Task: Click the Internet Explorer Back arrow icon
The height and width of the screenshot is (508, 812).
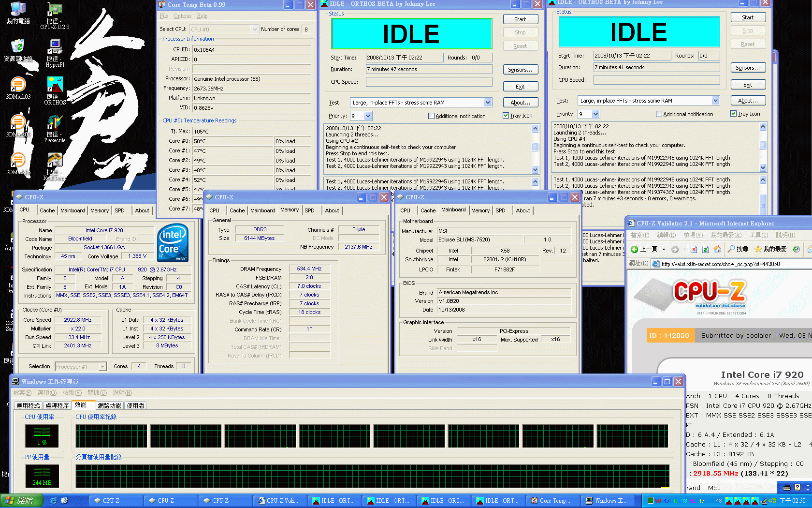Action: click(635, 249)
